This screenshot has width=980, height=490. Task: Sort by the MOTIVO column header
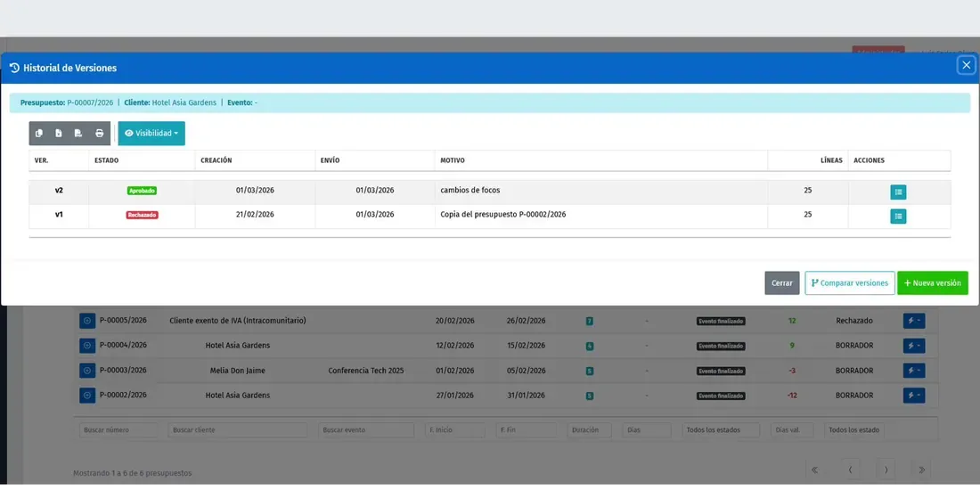coord(601,160)
